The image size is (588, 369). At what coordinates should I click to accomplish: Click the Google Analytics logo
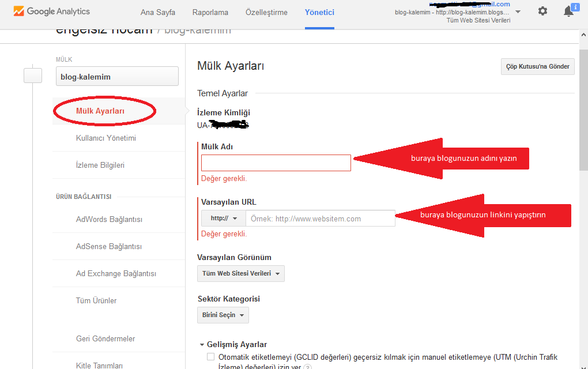point(51,12)
